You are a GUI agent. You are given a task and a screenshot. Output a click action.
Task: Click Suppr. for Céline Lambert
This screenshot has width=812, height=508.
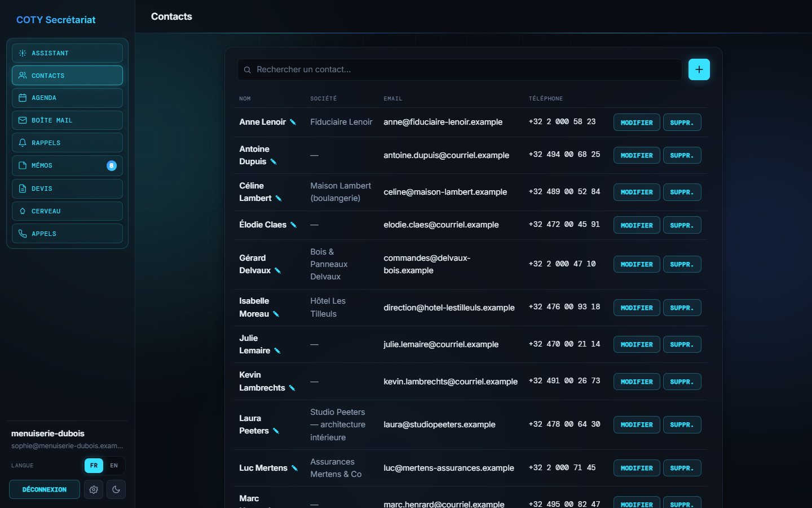(682, 192)
